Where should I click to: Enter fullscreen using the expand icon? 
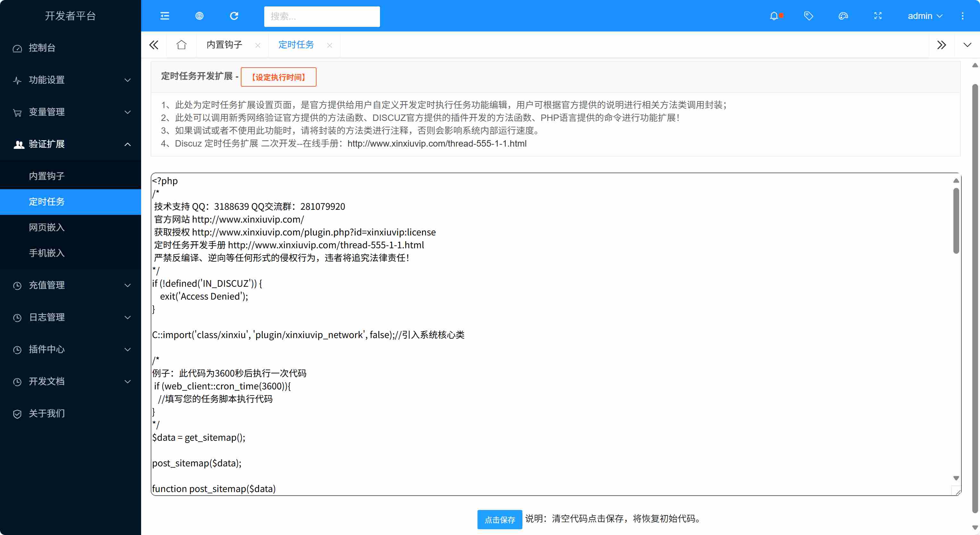pos(878,16)
